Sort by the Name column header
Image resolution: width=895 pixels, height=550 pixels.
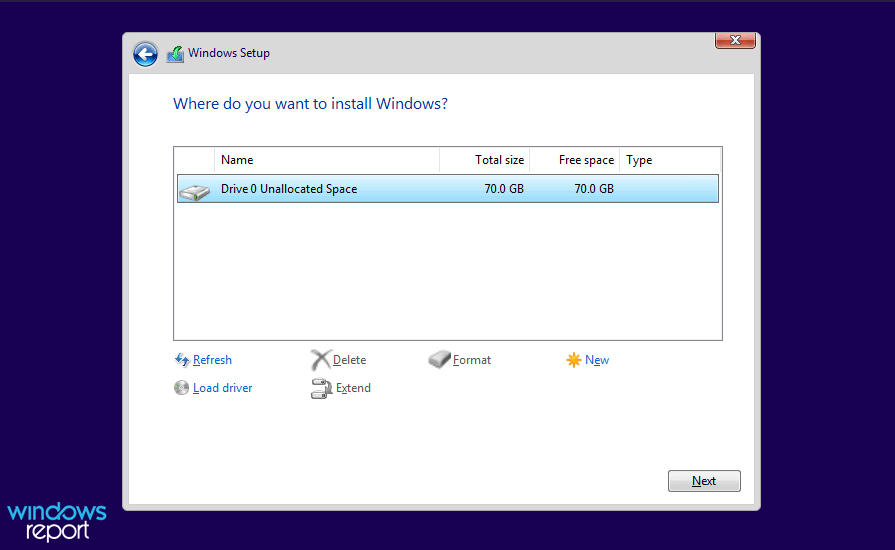pyautogui.click(x=326, y=160)
